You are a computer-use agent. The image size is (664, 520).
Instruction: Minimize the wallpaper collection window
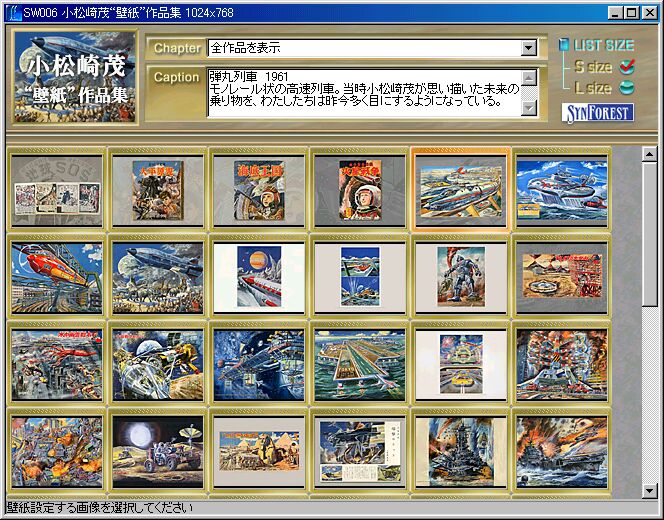pyautogui.click(x=614, y=13)
